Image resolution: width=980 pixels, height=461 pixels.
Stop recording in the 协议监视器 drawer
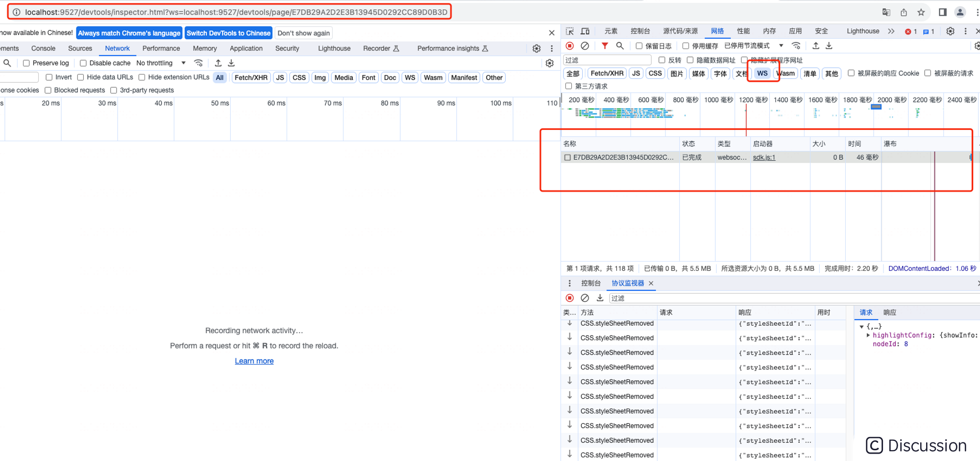point(569,298)
